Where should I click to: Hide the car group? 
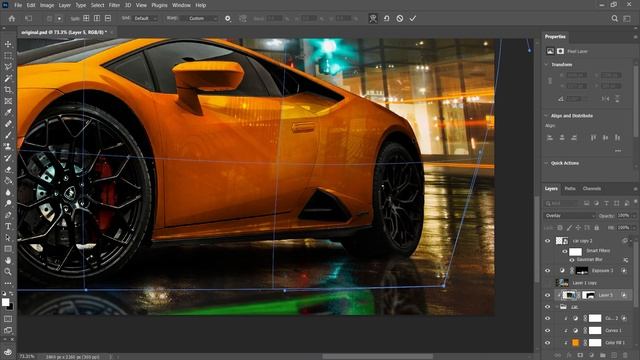point(548,307)
